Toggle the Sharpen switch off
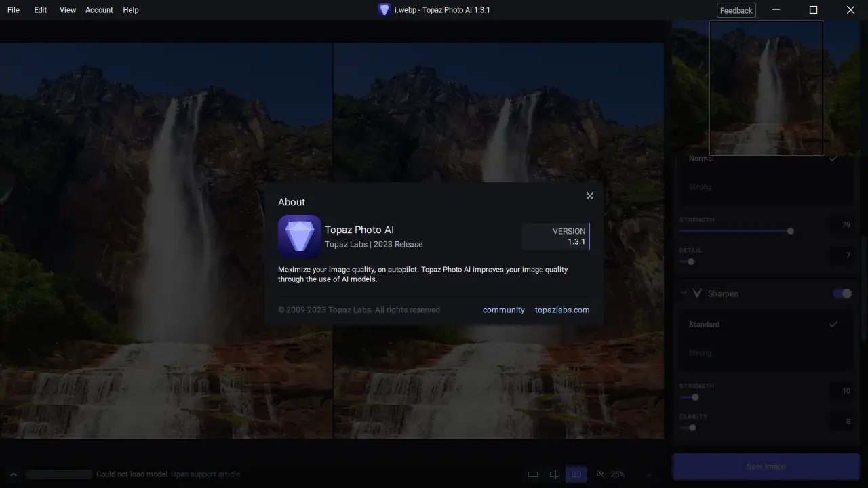Viewport: 868px width, 488px height. click(x=842, y=293)
